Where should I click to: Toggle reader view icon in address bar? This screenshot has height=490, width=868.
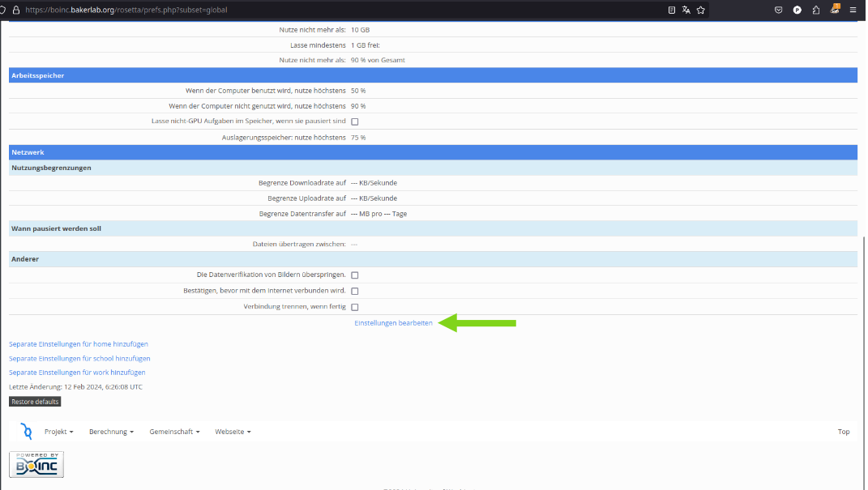(x=671, y=10)
